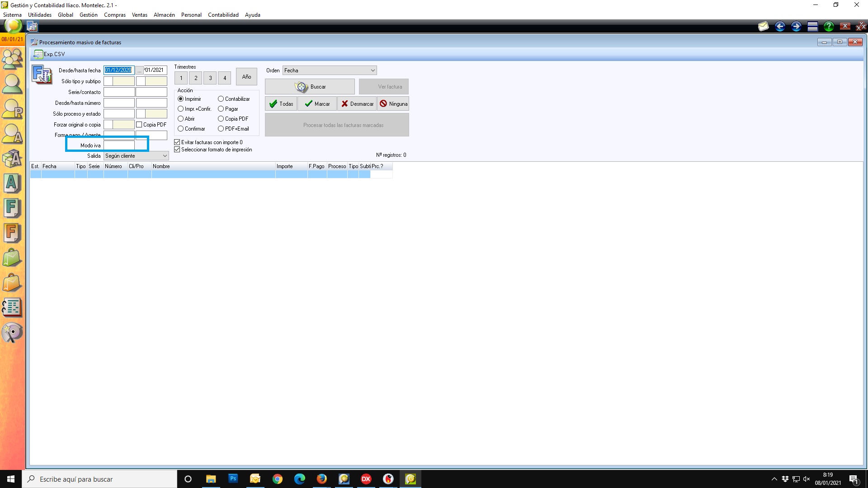Open the Gestión menu
The height and width of the screenshot is (488, 868).
[89, 15]
